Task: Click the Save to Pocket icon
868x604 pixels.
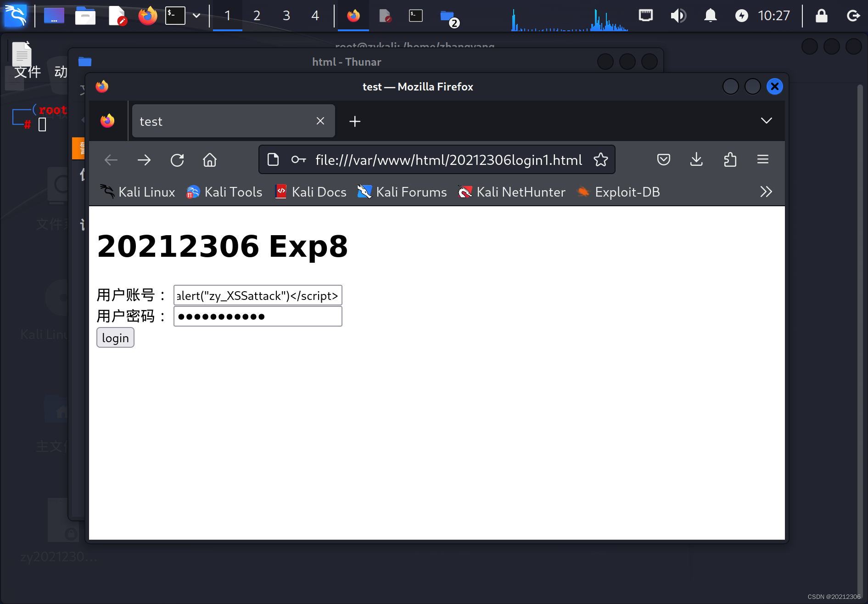Action: pos(663,159)
